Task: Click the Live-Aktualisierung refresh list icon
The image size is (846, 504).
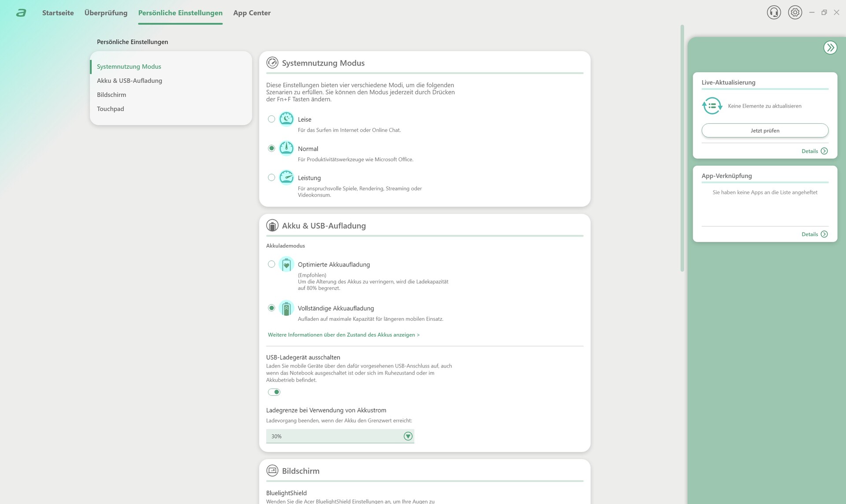Action: pos(712,106)
